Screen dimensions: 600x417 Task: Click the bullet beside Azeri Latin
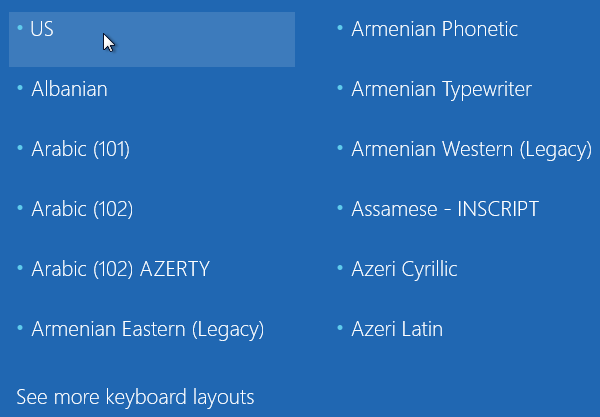341,327
